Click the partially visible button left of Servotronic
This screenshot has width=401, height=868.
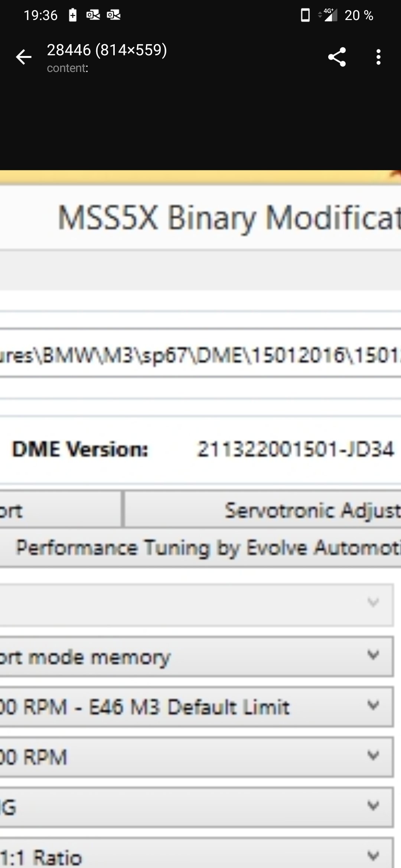(x=61, y=509)
